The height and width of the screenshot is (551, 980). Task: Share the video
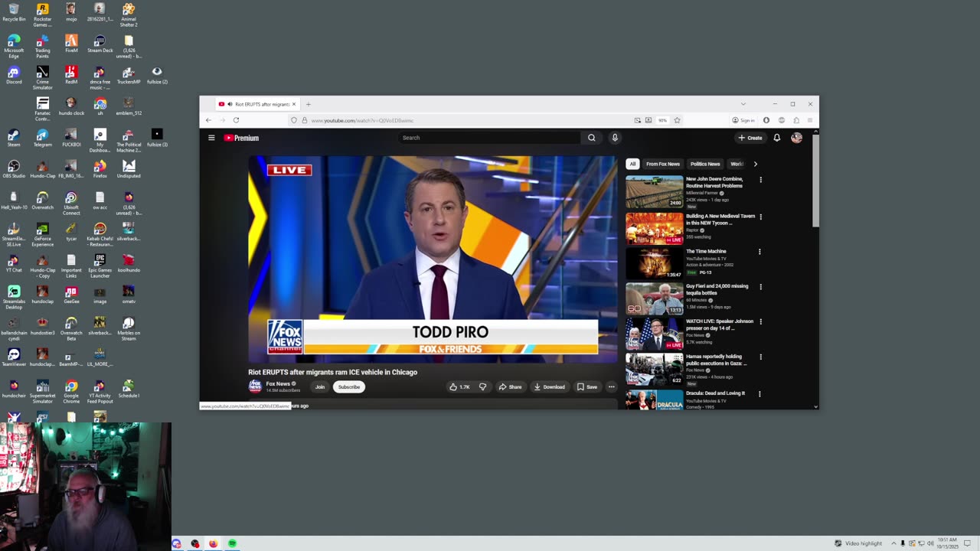click(510, 386)
